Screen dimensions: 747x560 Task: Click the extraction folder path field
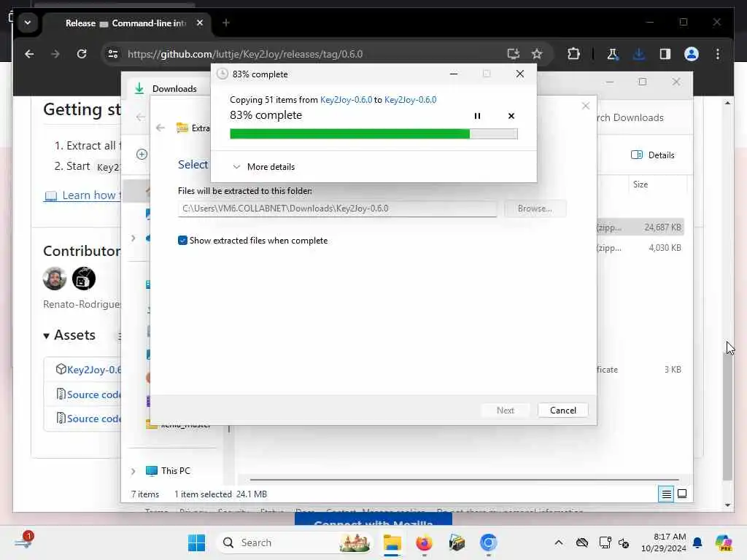(x=337, y=209)
